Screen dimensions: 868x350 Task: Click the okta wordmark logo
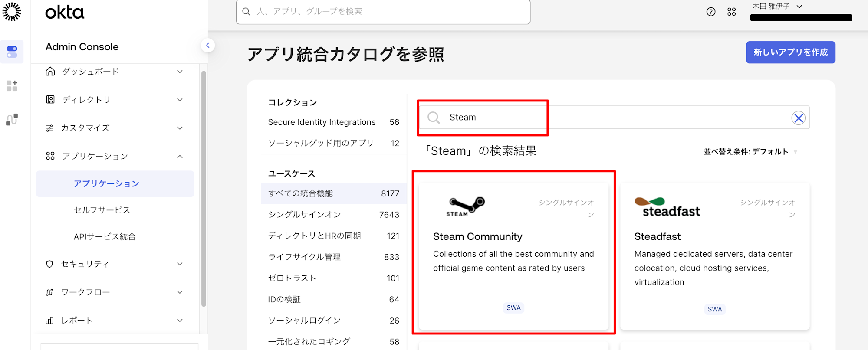(65, 12)
